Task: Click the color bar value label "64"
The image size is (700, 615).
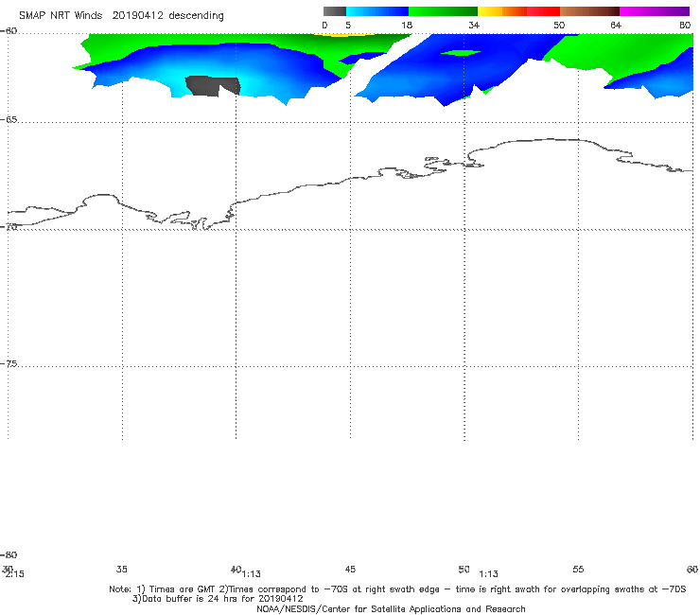Action: point(616,26)
